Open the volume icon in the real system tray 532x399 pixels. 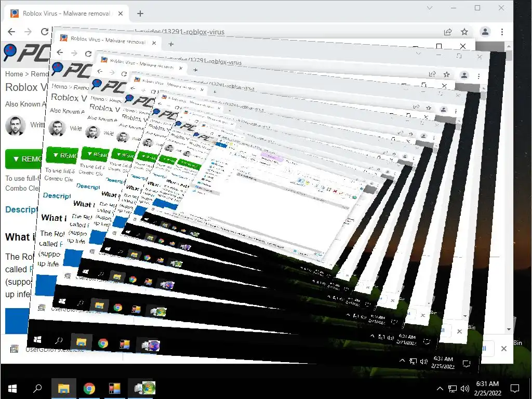[x=465, y=389]
